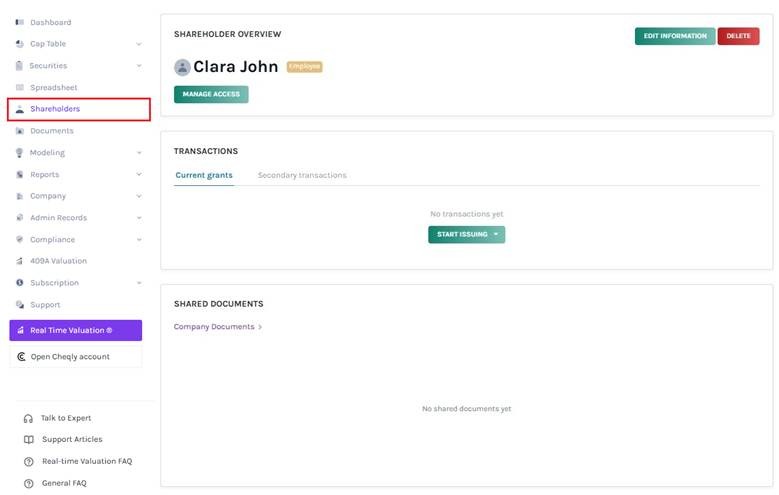Click the Spreadsheet grid icon
This screenshot has height=495, width=779.
19,87
